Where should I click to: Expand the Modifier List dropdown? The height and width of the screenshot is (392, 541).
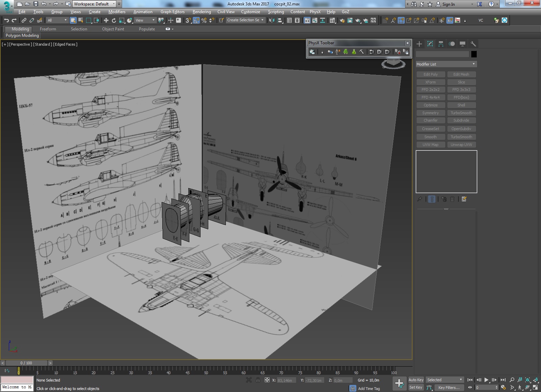point(446,64)
